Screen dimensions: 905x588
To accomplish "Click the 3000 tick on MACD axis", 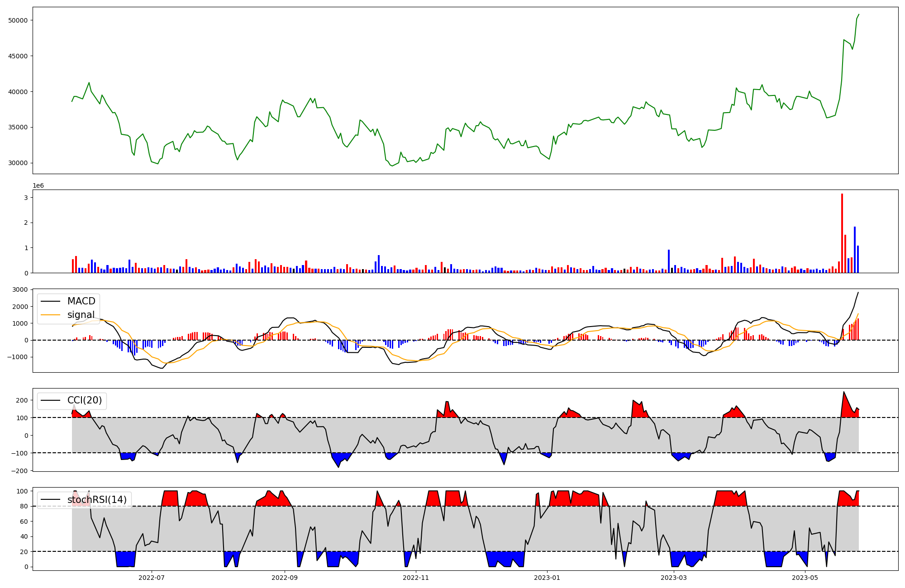I will 20,289.
